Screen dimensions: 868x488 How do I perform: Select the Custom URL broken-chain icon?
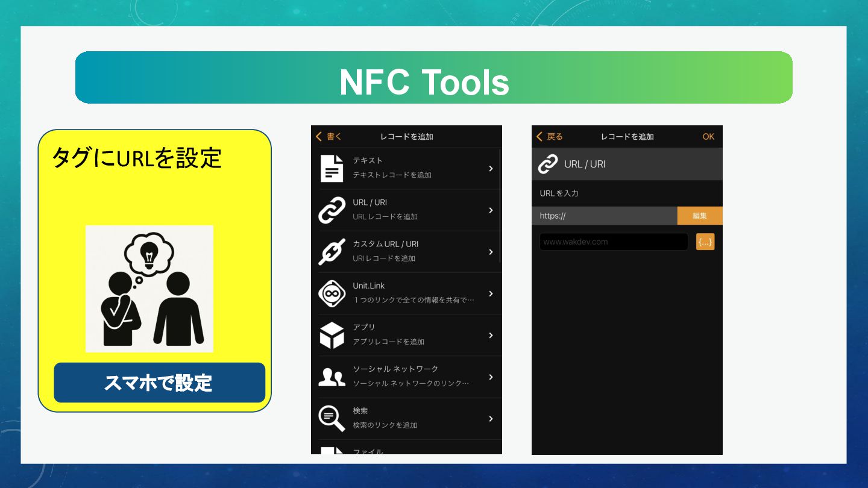point(332,252)
